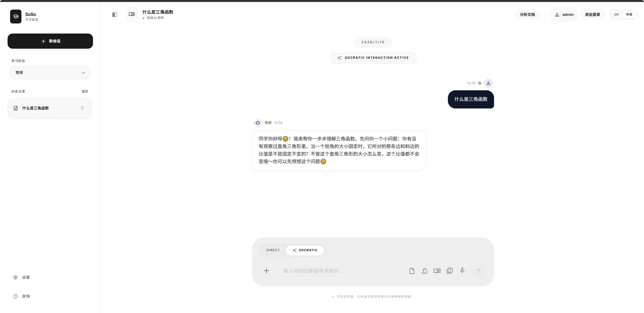Click the blank document icon in the input bar

[412, 271]
